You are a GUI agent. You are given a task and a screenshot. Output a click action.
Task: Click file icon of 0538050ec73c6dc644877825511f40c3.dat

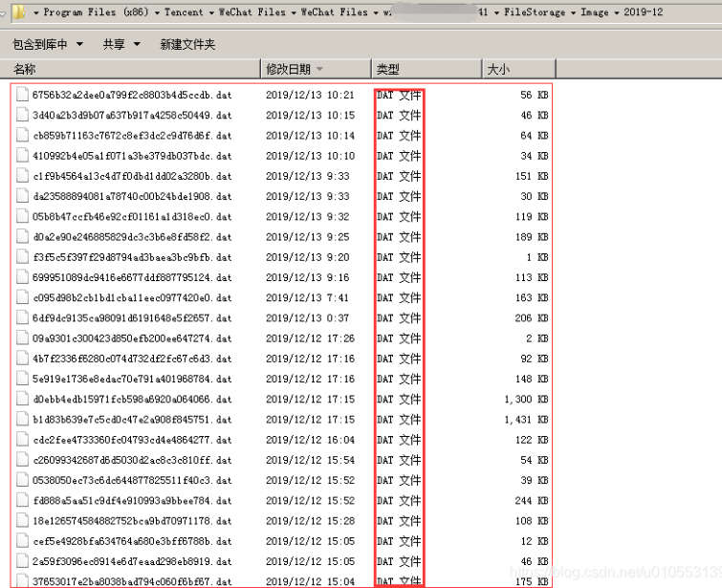(x=22, y=480)
